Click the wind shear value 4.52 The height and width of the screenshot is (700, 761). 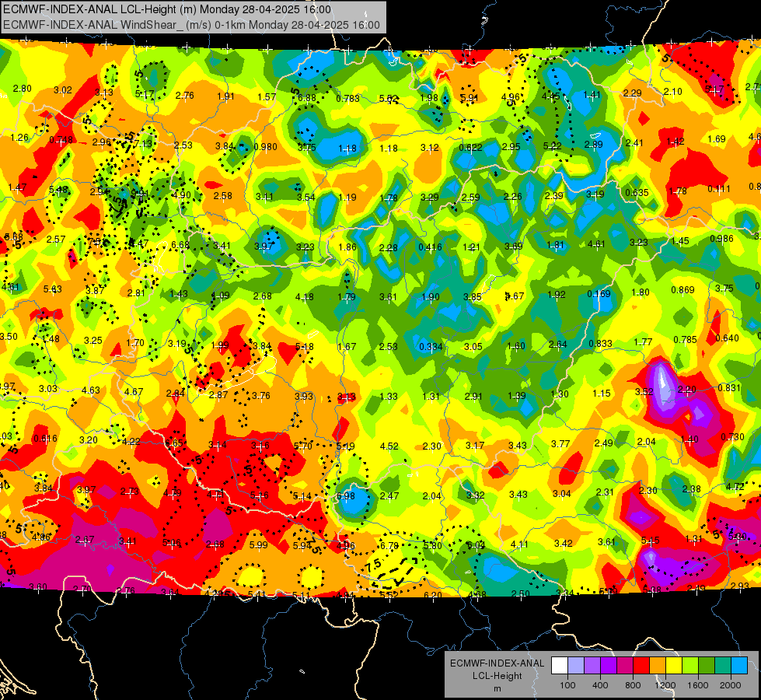[389, 446]
